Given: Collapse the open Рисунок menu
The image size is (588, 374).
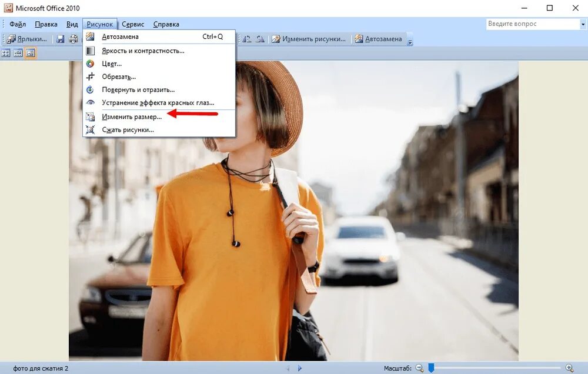Looking at the screenshot, I should pyautogui.click(x=100, y=24).
